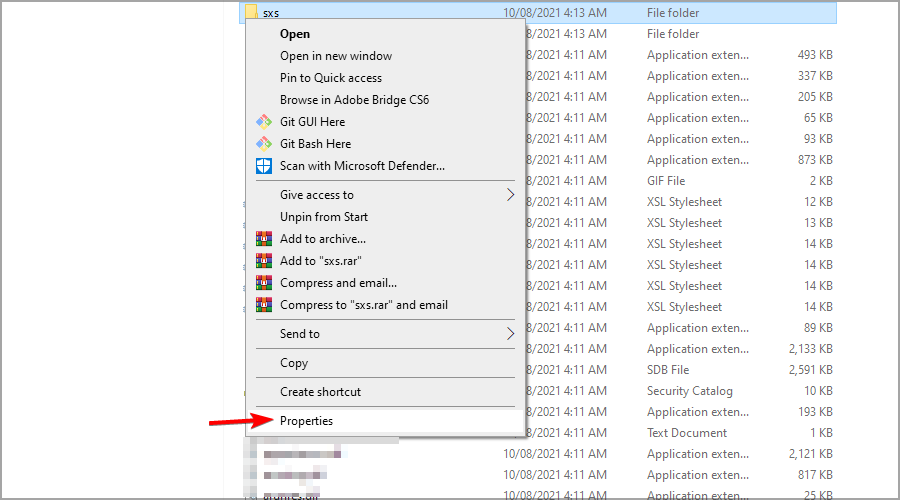
Task: Click sxs folder's 10/08/2021 4:13 AM date
Action: pyautogui.click(x=554, y=13)
